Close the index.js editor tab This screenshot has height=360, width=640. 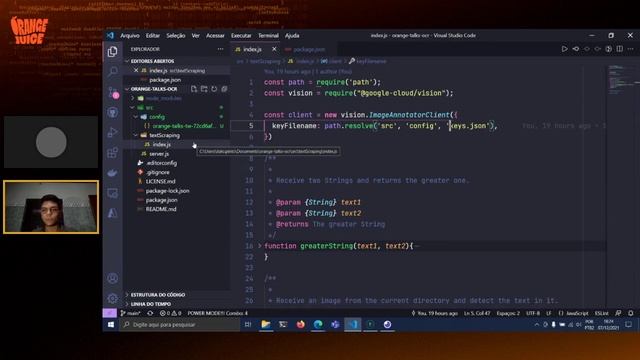(274, 49)
